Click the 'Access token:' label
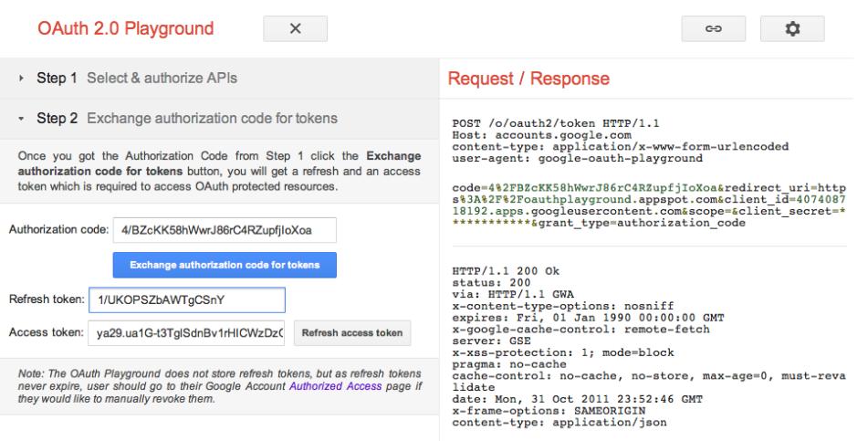868x441 pixels. [x=46, y=332]
